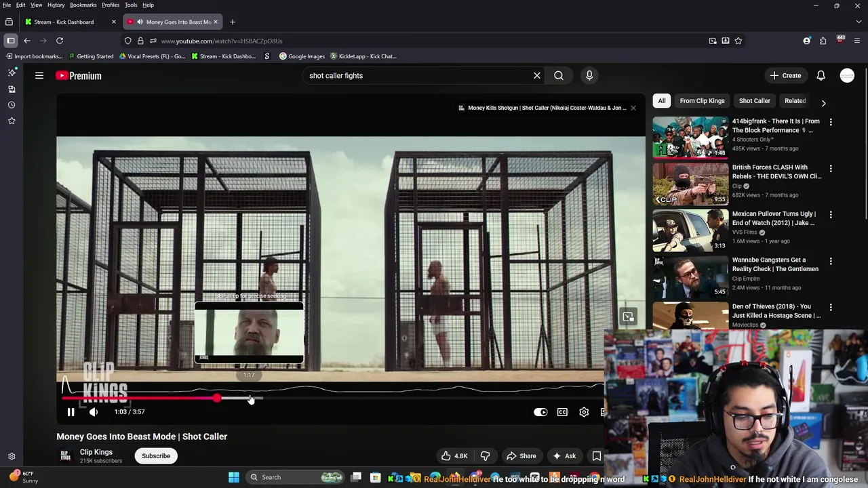
Task: Toggle the autoplay switch in the player
Action: coord(540,412)
